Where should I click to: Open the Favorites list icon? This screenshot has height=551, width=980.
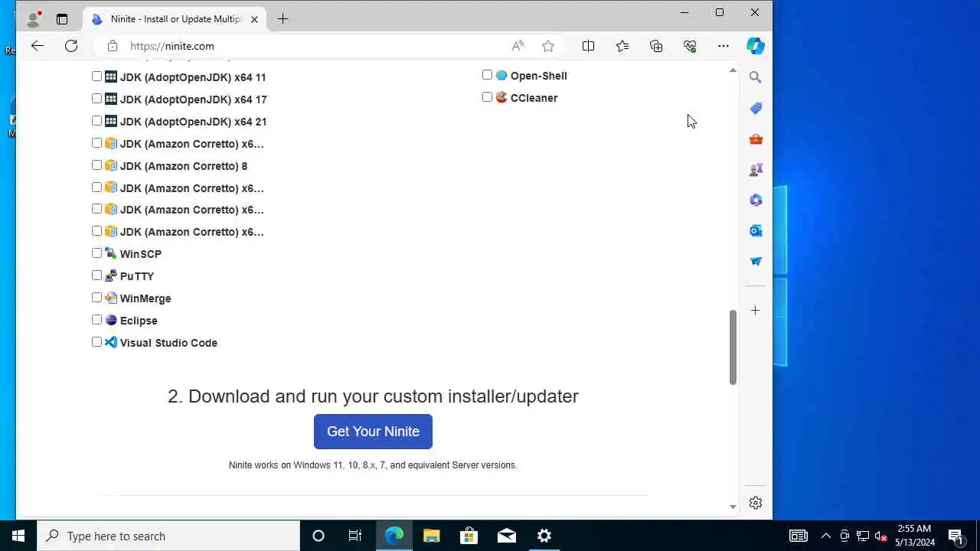tap(622, 46)
